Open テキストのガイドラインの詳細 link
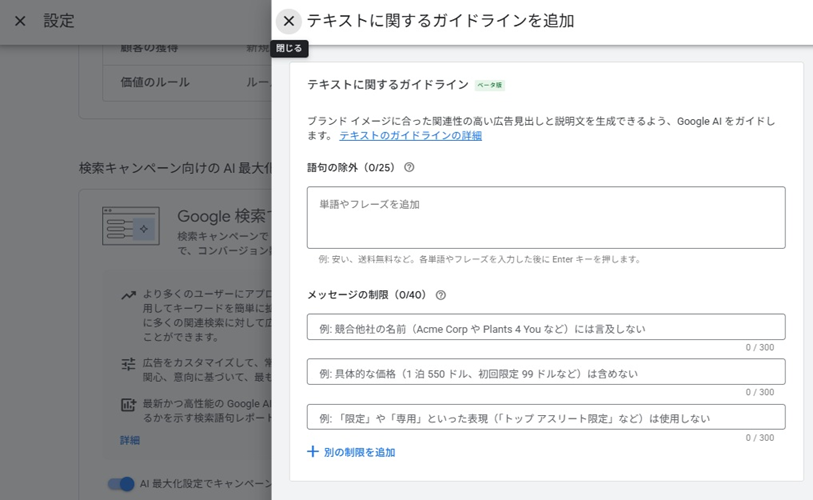The height and width of the screenshot is (500, 813). click(410, 136)
